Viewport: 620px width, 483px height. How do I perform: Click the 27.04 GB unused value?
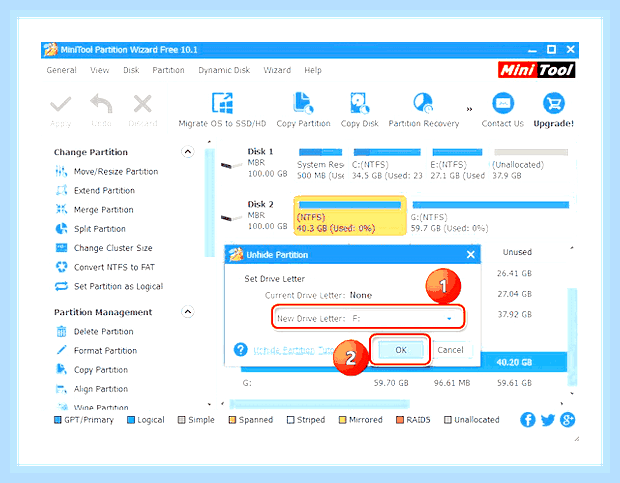coord(514,294)
